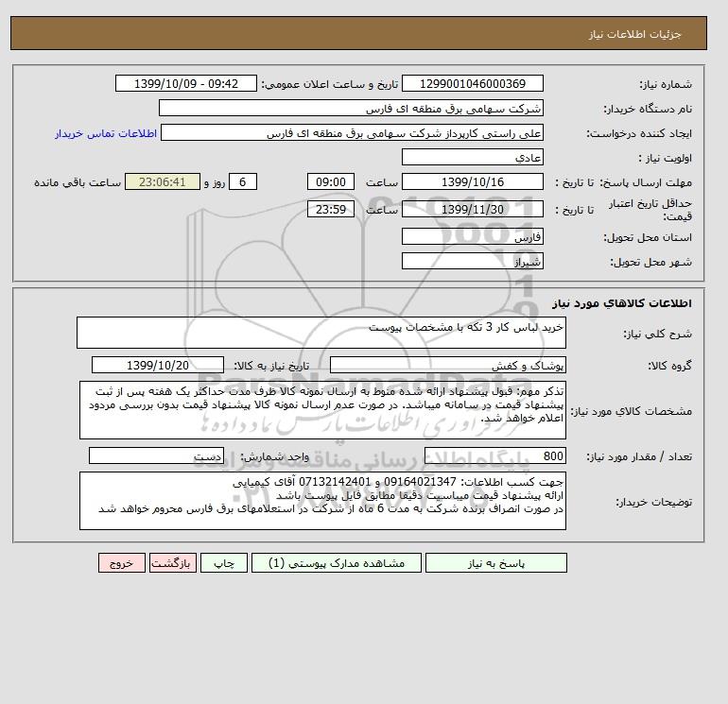Click the buyer notes text box
The image size is (728, 704).
pos(322,501)
